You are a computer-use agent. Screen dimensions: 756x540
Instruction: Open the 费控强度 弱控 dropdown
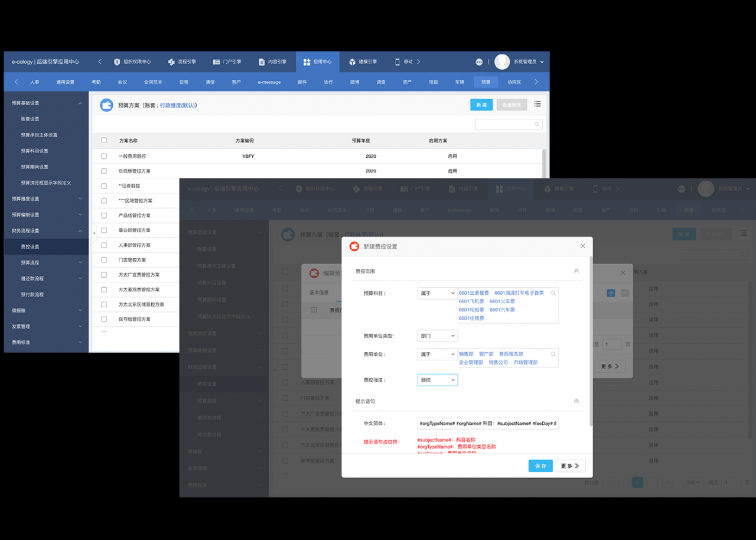437,380
